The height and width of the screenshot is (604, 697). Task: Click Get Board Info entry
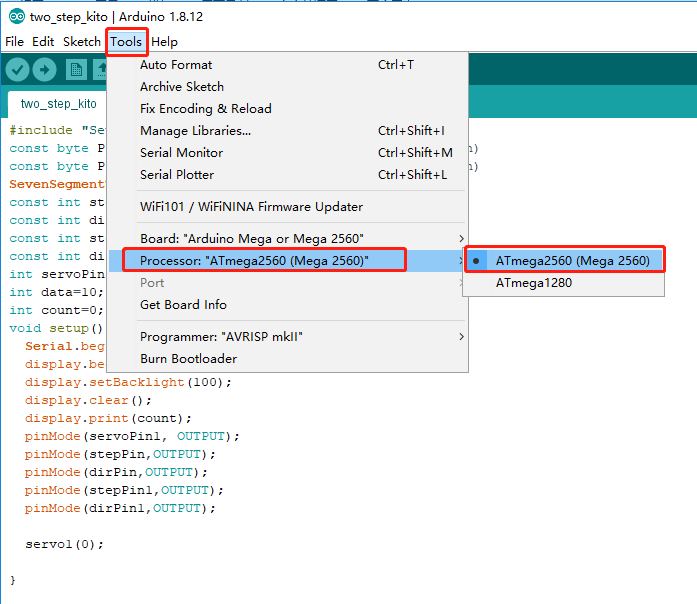coord(288,305)
